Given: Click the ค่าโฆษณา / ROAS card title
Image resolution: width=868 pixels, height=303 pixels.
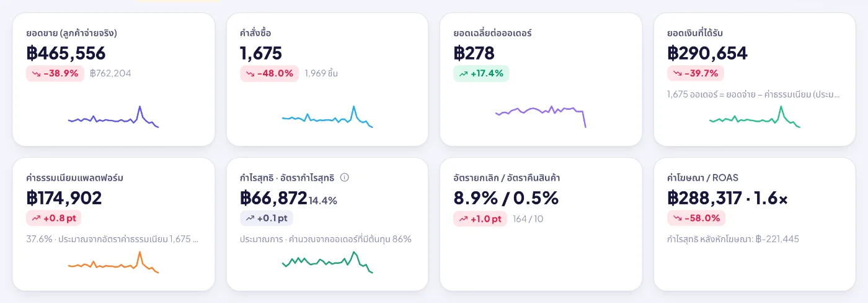Looking at the screenshot, I should (703, 178).
